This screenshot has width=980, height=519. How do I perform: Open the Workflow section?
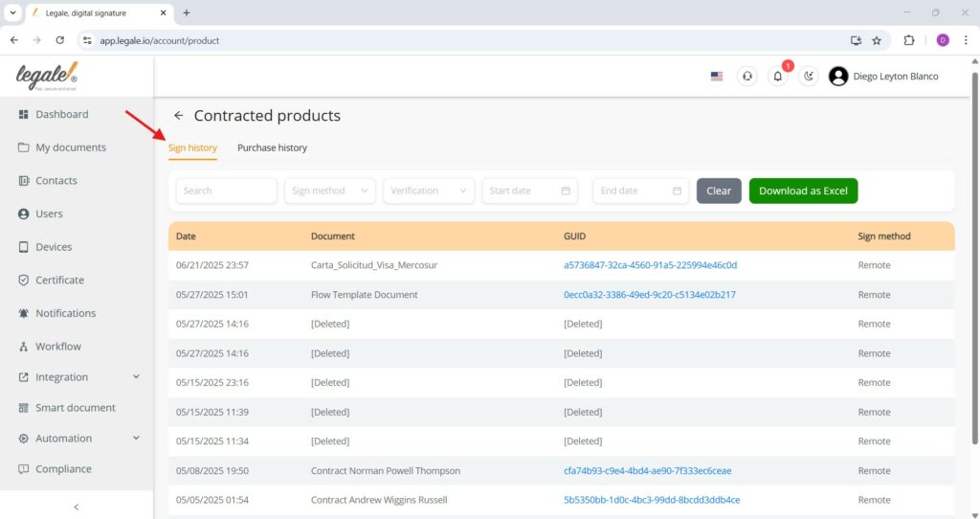(x=50, y=347)
